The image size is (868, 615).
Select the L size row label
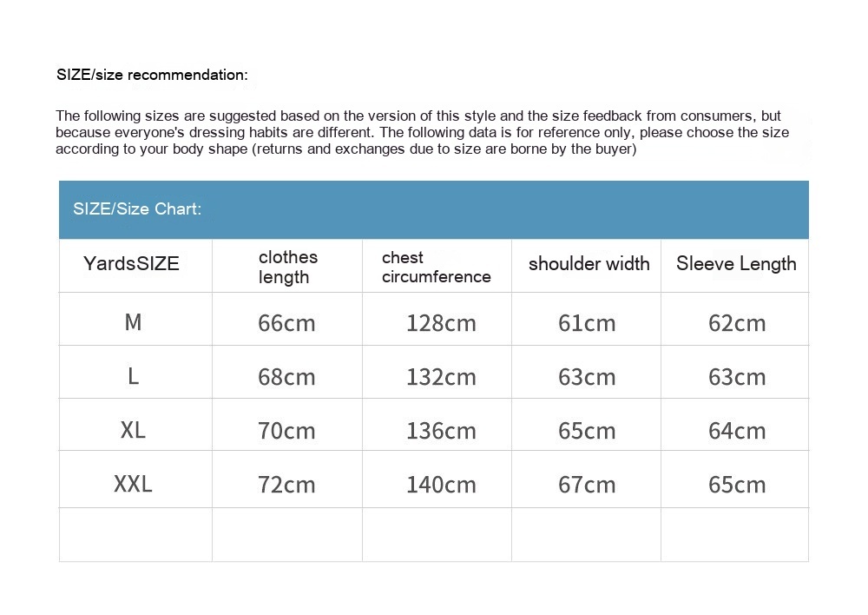133,376
